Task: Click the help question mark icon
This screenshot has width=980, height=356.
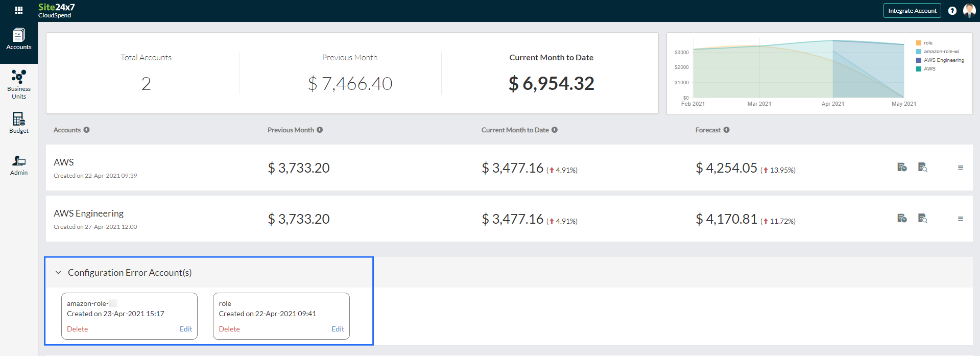Action: (952, 11)
